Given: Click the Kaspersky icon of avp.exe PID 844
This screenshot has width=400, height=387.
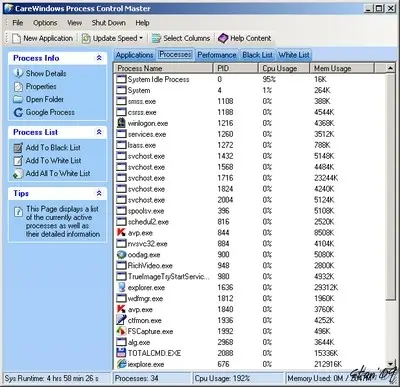Looking at the screenshot, I should [121, 232].
